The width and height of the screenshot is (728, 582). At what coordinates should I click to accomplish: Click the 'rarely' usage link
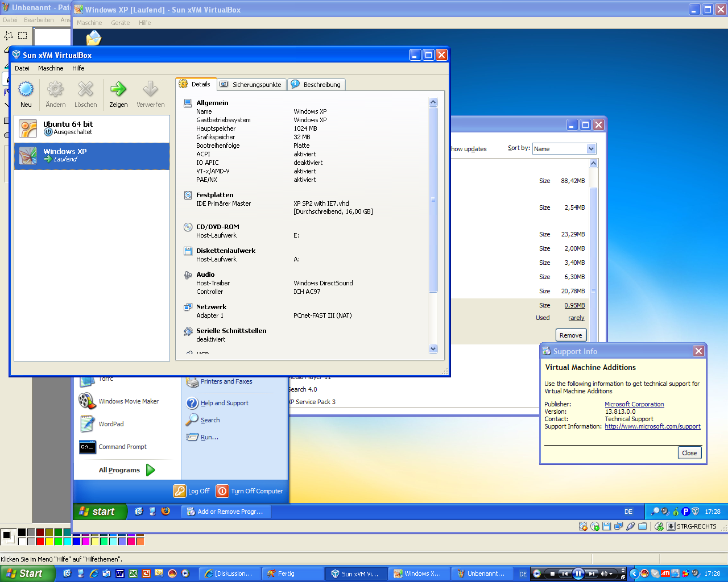pos(576,318)
